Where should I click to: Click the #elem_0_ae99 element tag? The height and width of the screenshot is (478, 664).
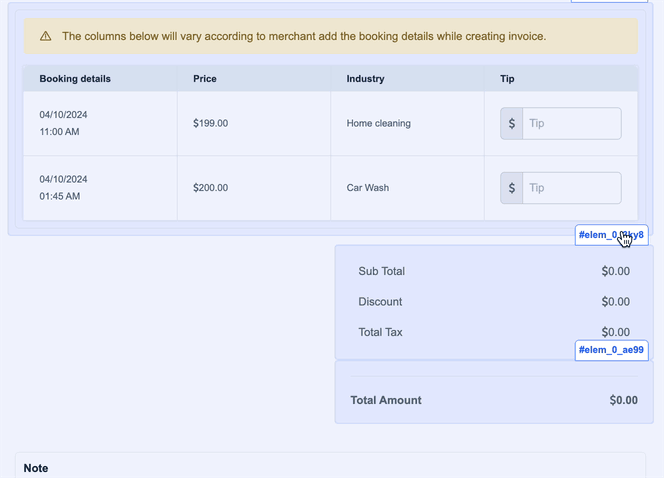(611, 350)
